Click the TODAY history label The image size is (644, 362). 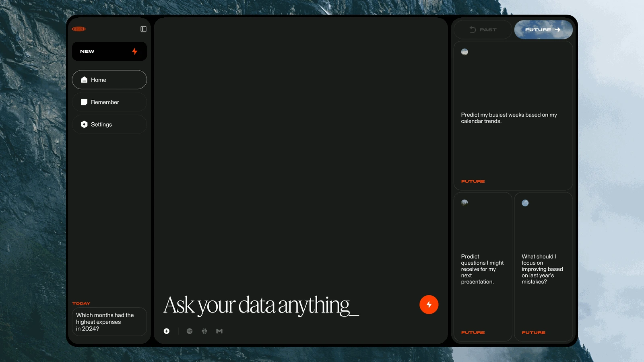(81, 303)
